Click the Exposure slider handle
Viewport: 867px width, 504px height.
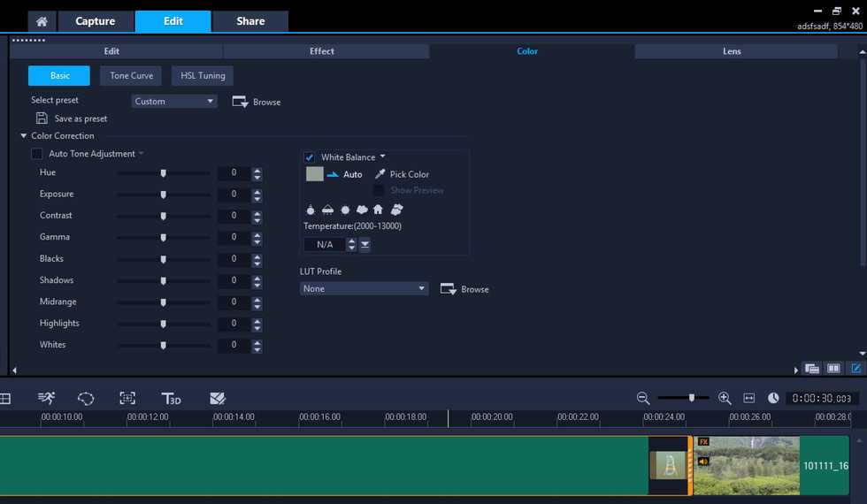pos(164,195)
